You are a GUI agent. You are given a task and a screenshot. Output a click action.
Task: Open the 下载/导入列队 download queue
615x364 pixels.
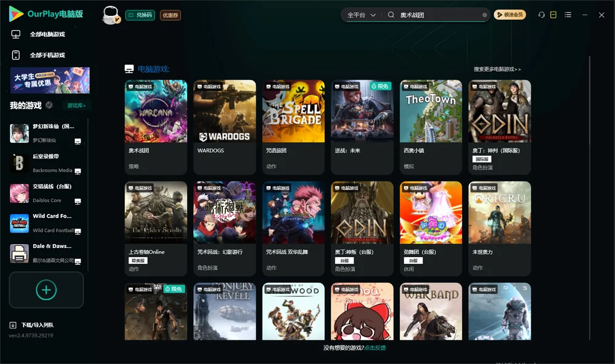32,325
